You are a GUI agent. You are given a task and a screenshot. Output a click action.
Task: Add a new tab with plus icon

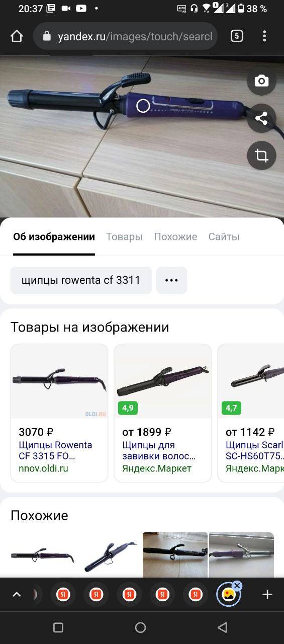(267, 595)
